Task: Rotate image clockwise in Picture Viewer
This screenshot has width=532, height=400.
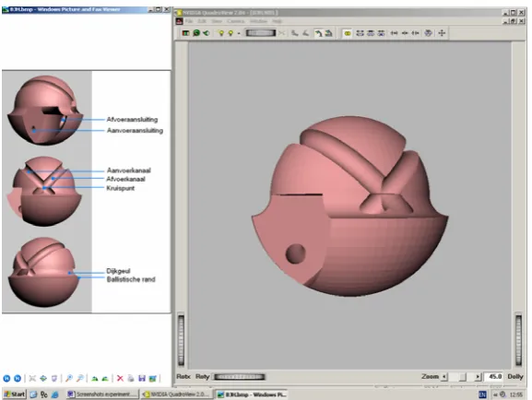Action: click(95, 378)
